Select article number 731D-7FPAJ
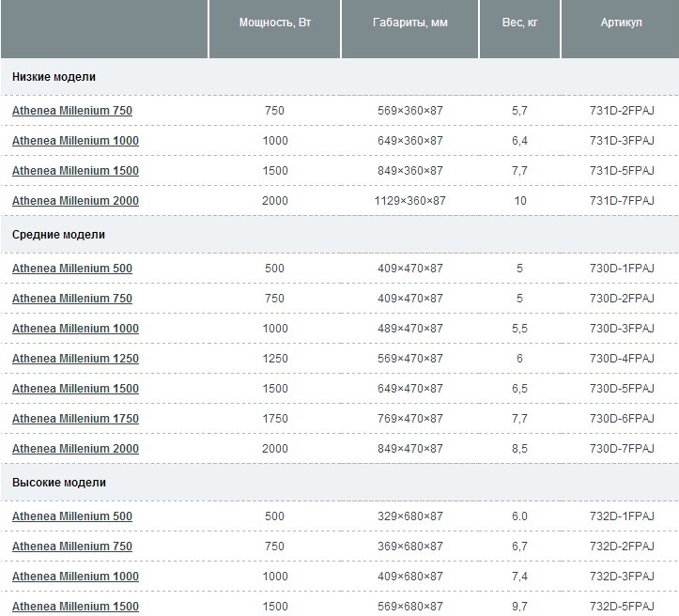679x616 pixels. pyautogui.click(x=622, y=201)
